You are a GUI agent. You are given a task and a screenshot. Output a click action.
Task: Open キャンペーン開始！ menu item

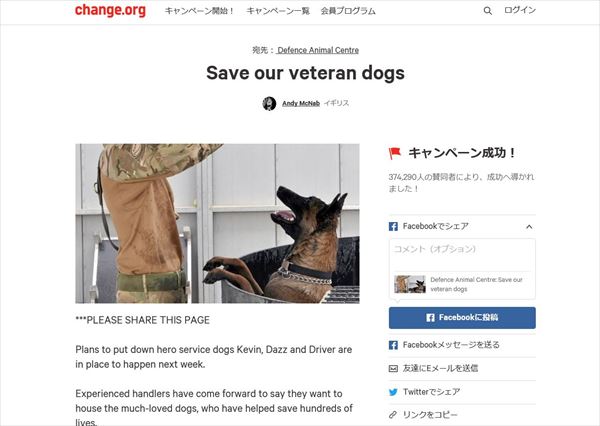coord(199,11)
